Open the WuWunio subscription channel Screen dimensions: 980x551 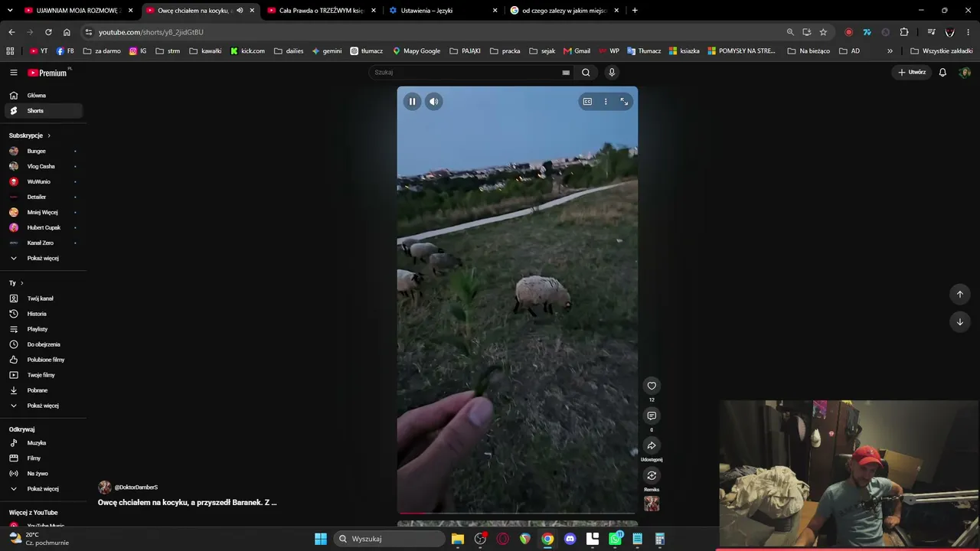click(x=44, y=181)
